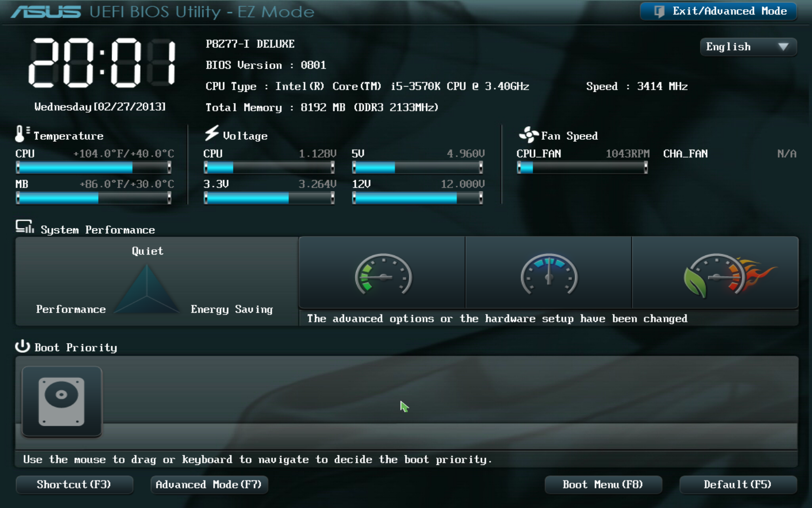This screenshot has width=812, height=508.
Task: Click the 12.000V voltage value
Action: coord(463,184)
